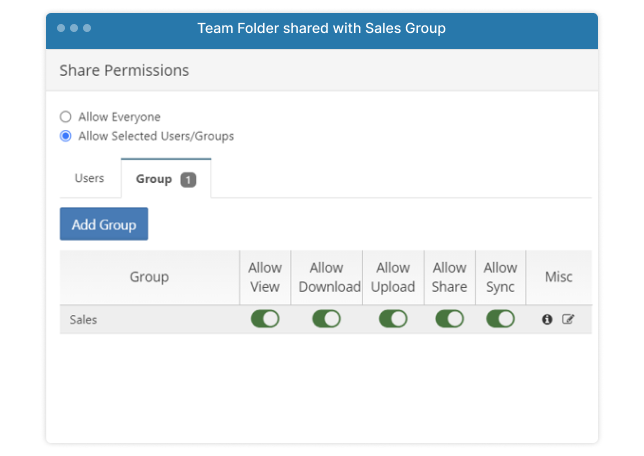Click the first window control dot
This screenshot has width=644, height=456.
click(61, 28)
